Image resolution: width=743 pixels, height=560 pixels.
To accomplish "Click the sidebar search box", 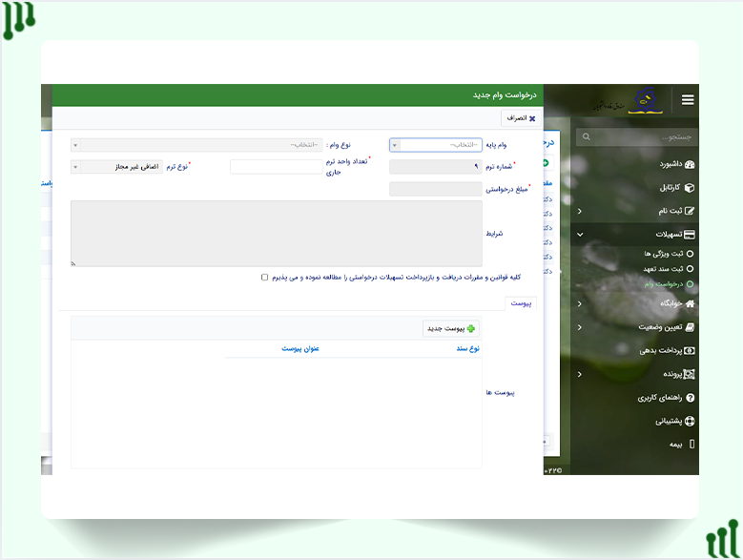I will [638, 137].
